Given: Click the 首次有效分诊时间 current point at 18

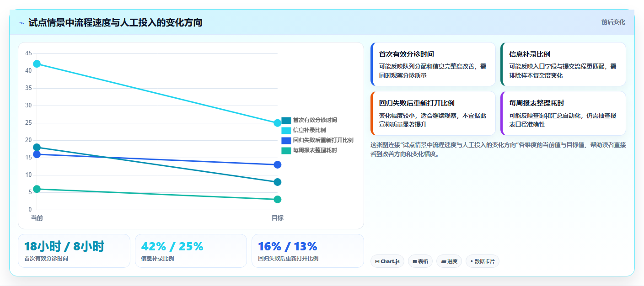Looking at the screenshot, I should [x=37, y=147].
